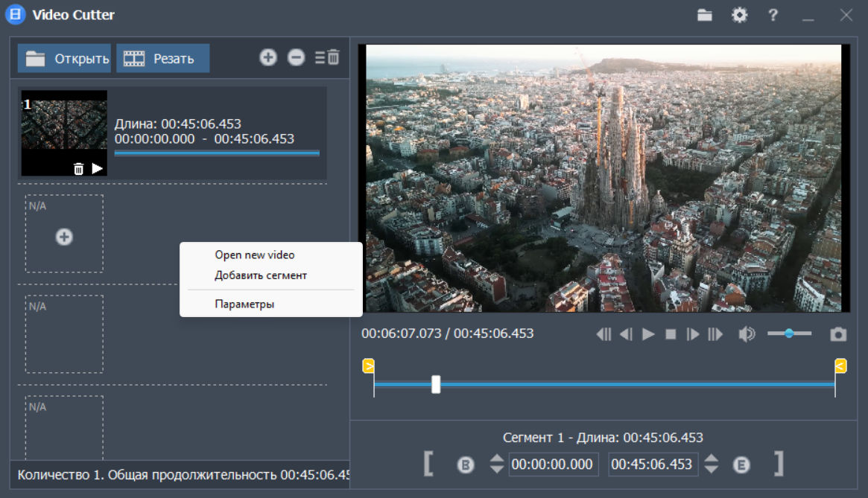The image size is (868, 498).
Task: Click the 'Резать' button
Action: [x=162, y=59]
